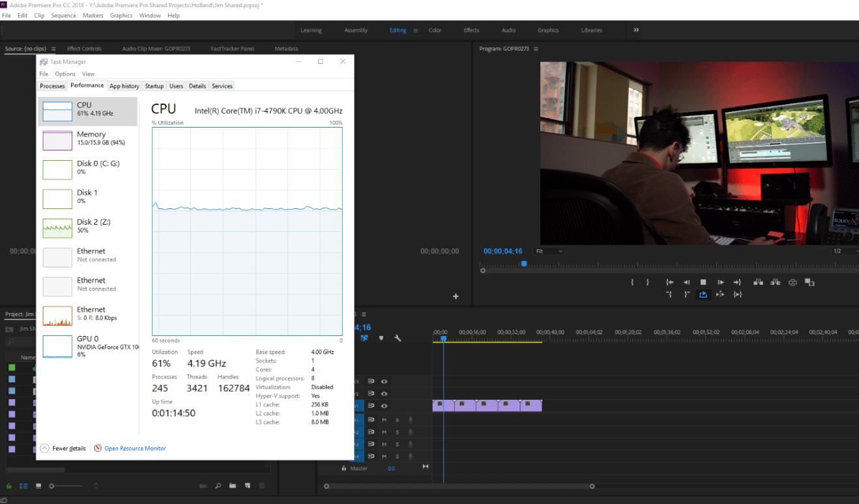The image size is (859, 504).
Task: Click the New Bin folder icon
Action: click(233, 486)
